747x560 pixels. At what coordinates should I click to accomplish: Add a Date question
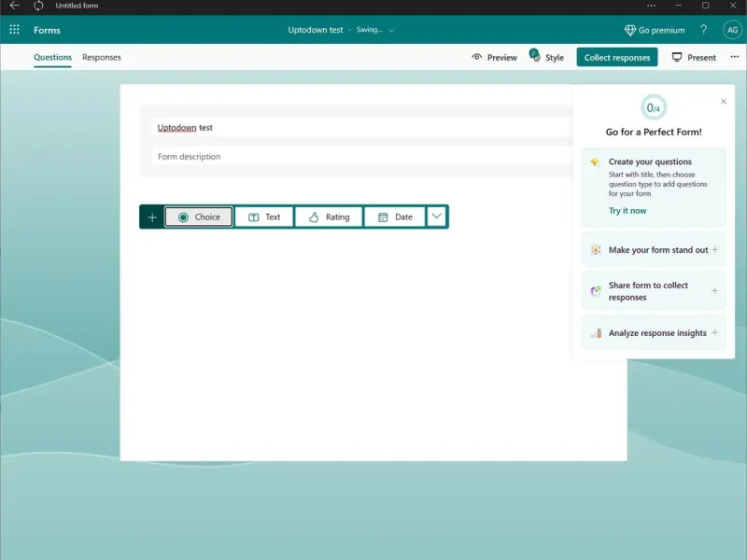coord(395,217)
